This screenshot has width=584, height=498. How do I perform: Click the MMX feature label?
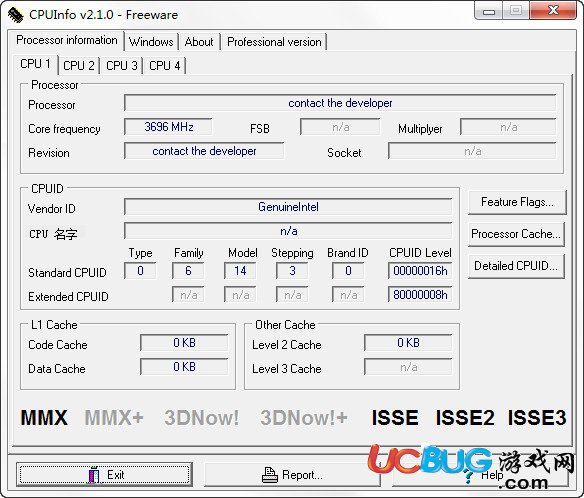pos(44,417)
